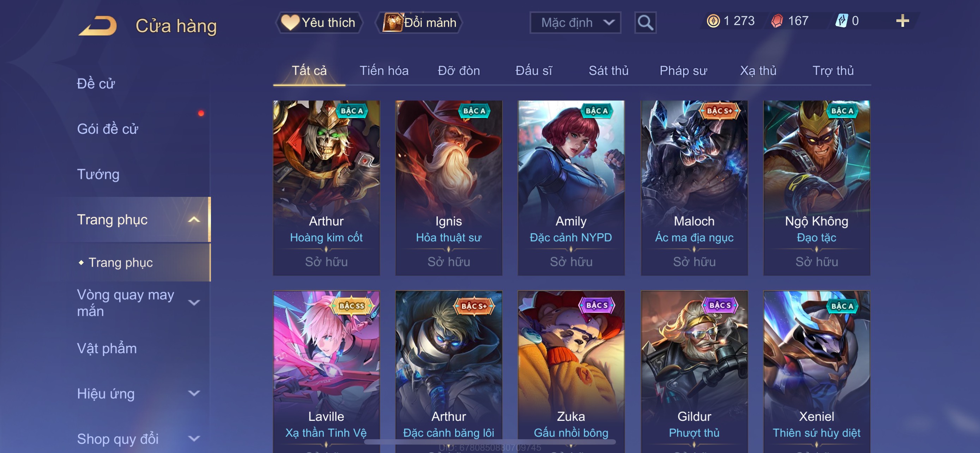The width and height of the screenshot is (980, 453).
Task: Open the search magnifier icon
Action: tap(645, 23)
